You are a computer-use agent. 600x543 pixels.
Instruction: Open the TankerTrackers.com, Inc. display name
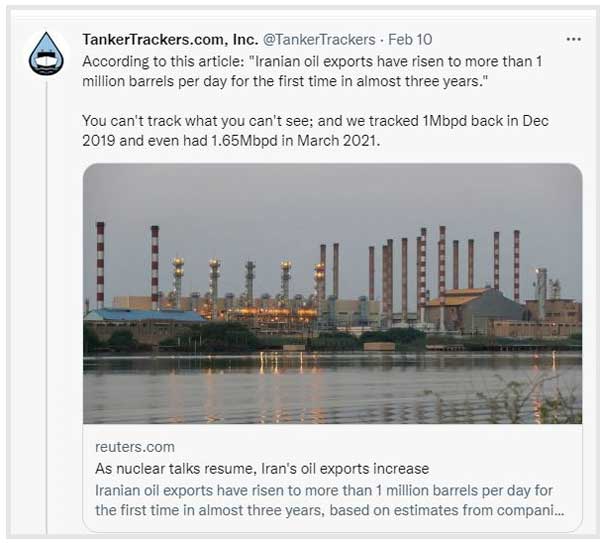click(x=168, y=40)
